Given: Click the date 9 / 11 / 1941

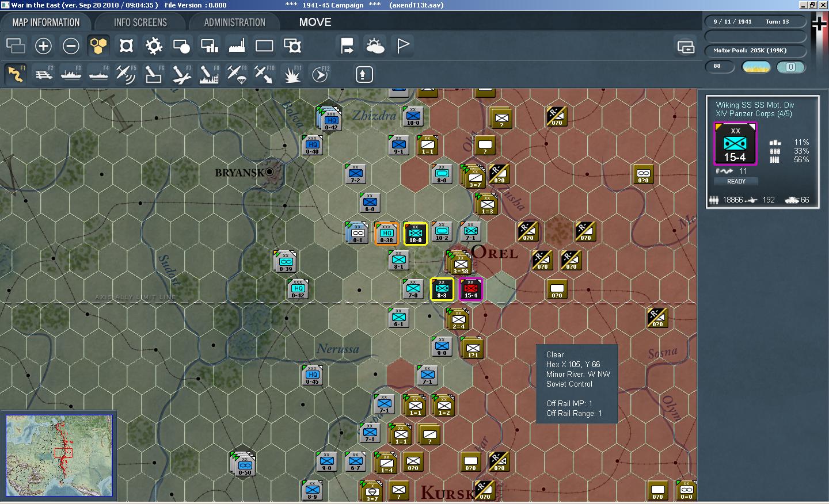Looking at the screenshot, I should tap(732, 22).
